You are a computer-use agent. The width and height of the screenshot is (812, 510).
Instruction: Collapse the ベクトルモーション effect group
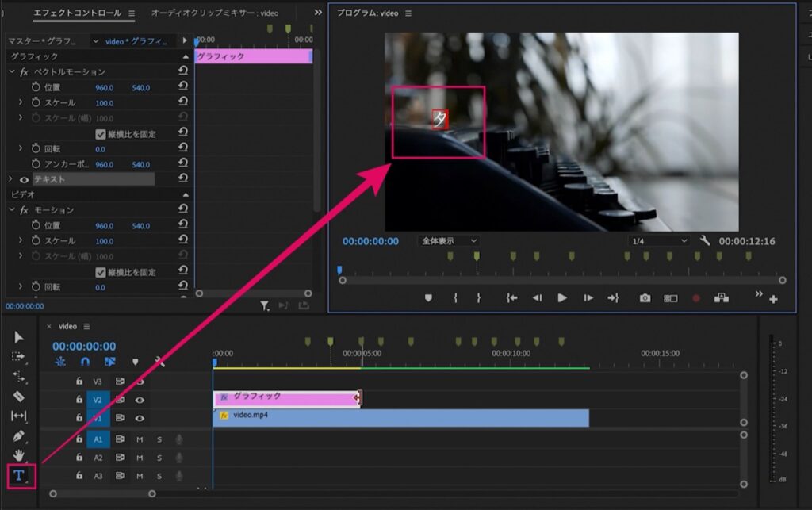(x=12, y=71)
